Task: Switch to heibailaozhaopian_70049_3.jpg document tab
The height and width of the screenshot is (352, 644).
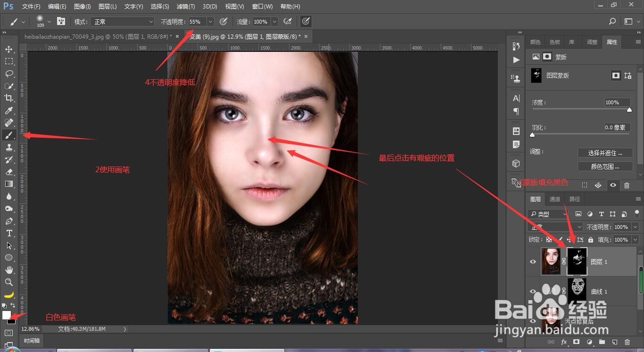Action: [98, 36]
